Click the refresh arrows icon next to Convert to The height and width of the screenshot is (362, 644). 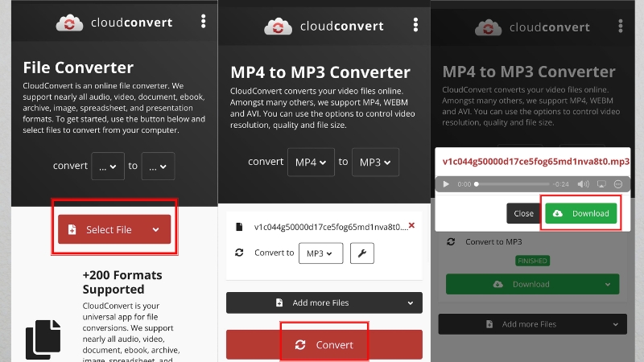(239, 253)
